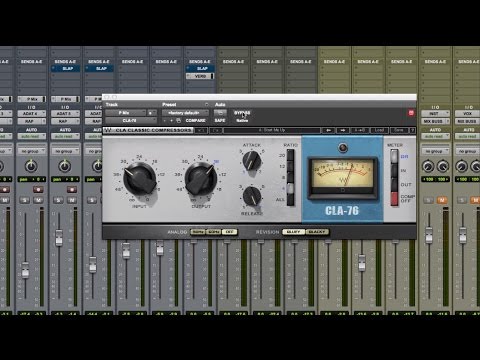Toggle automation Safe
This screenshot has height=360, width=480.
220,120
